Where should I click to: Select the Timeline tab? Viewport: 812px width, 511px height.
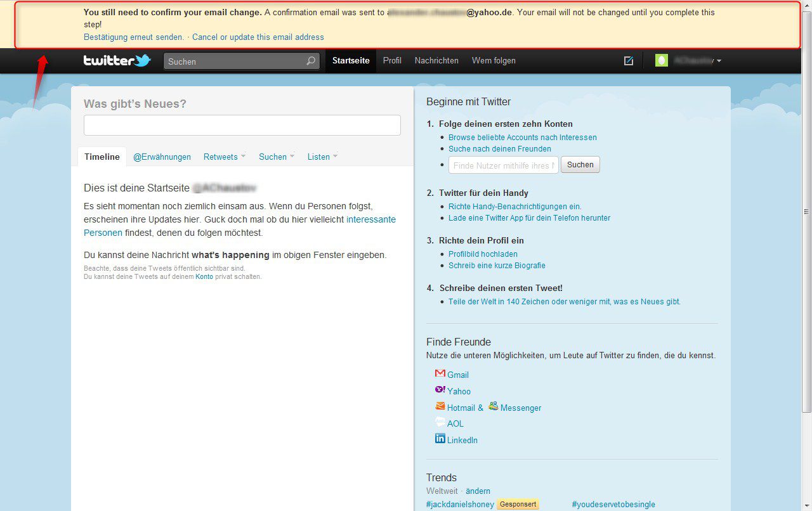coord(102,157)
